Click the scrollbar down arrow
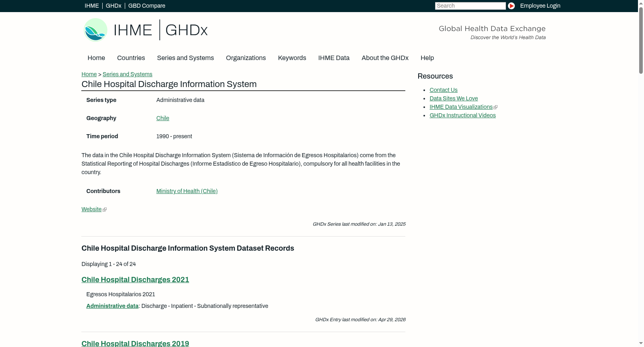The width and height of the screenshot is (644, 347). (x=641, y=343)
